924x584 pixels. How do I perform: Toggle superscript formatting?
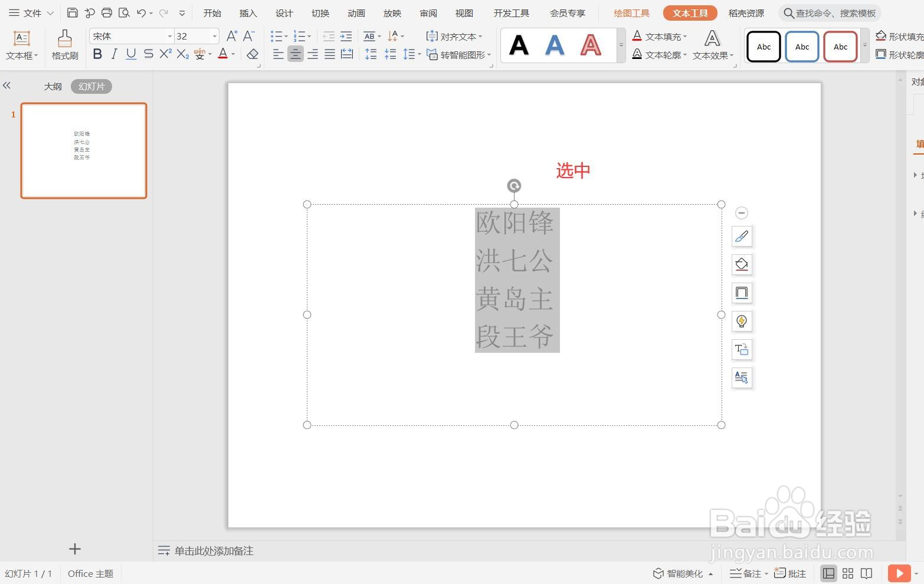(165, 54)
